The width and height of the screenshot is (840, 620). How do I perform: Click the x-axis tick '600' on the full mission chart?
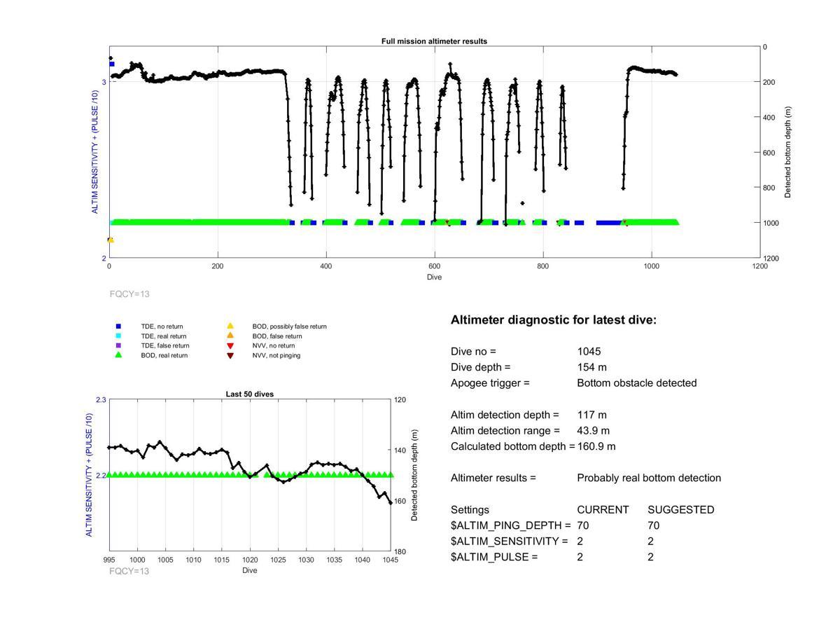point(434,266)
